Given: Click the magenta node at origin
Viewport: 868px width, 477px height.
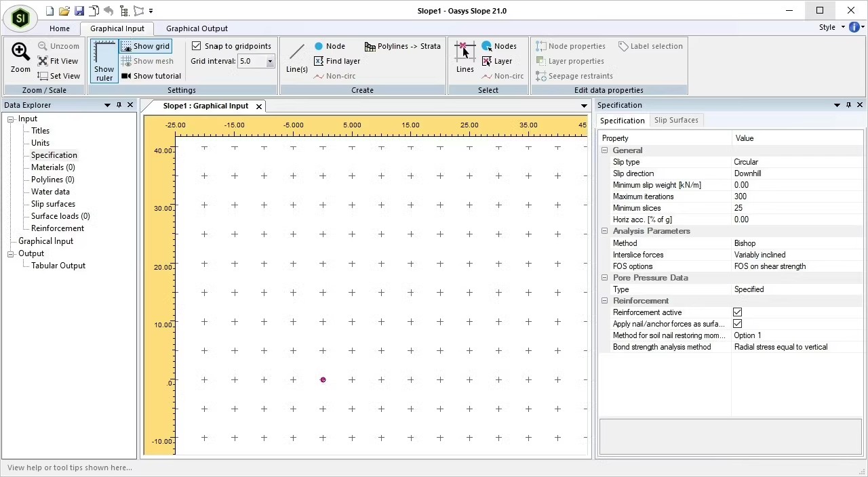Looking at the screenshot, I should click(x=323, y=380).
